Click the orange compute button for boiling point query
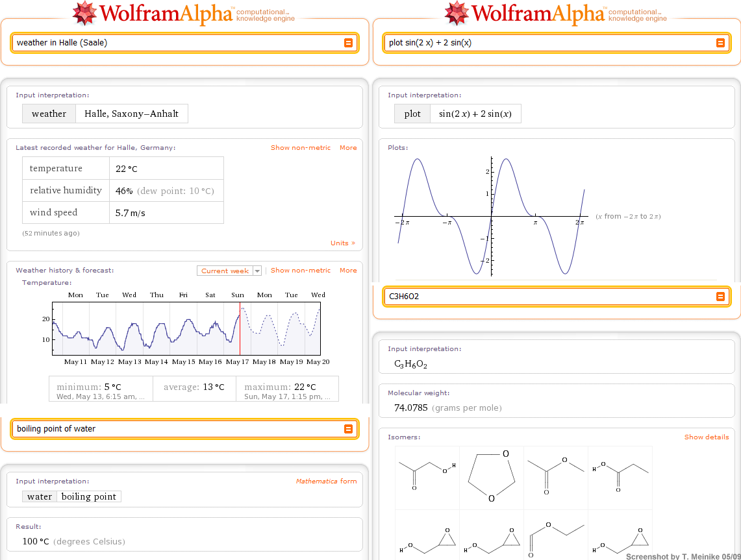Image resolution: width=741 pixels, height=560 pixels. point(348,429)
